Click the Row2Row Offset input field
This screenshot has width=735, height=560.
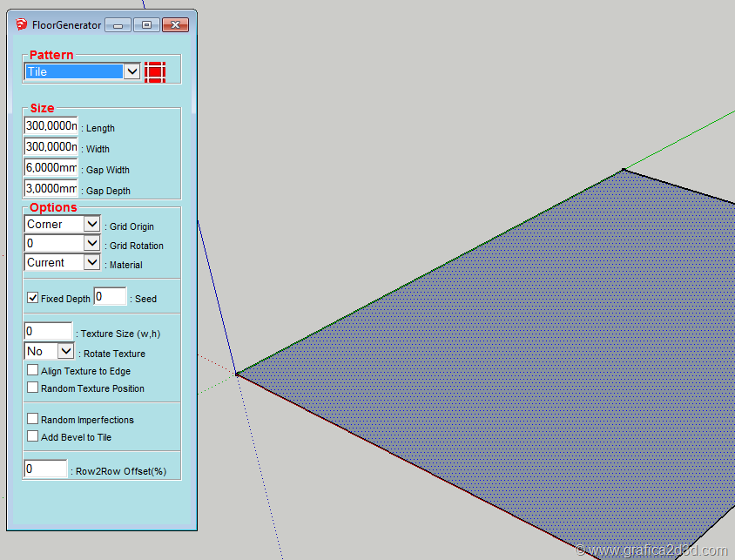(45, 469)
